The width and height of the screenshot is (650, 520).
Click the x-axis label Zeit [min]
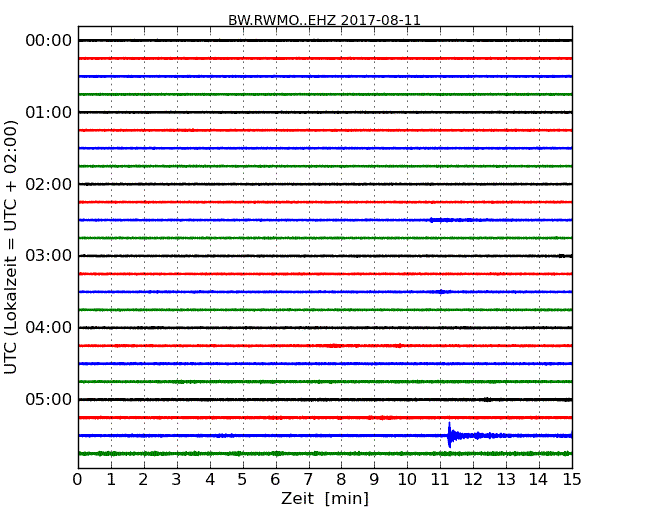pos(325,498)
